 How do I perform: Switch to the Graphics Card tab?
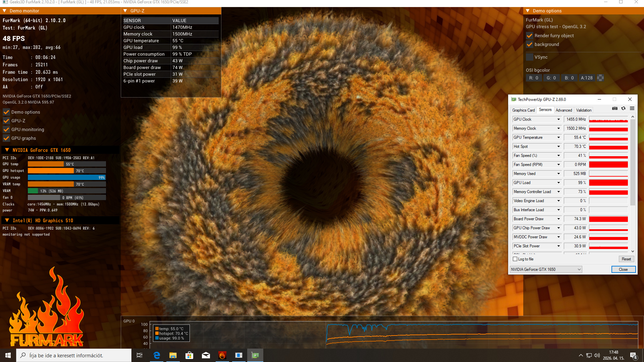pyautogui.click(x=523, y=110)
